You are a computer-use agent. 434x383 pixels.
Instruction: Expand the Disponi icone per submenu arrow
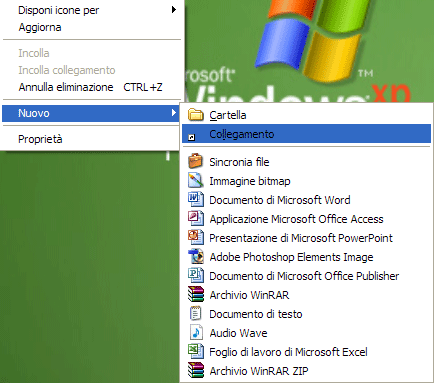tap(173, 10)
